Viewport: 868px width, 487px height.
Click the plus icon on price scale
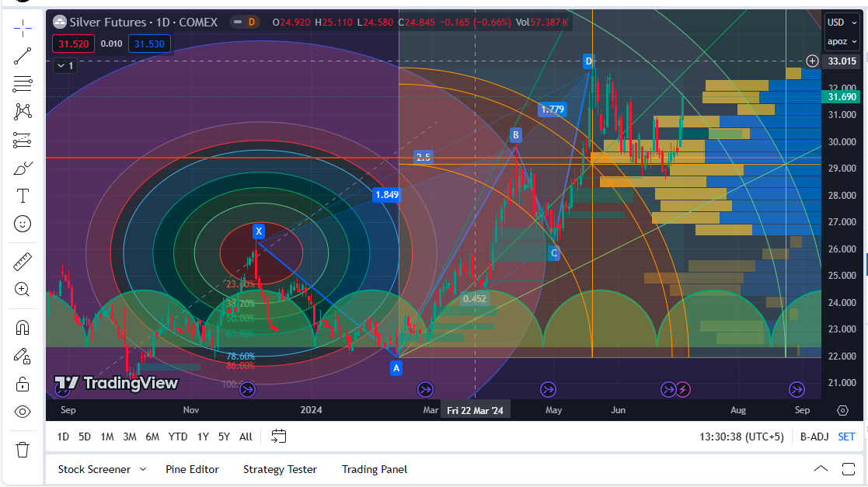pyautogui.click(x=812, y=61)
